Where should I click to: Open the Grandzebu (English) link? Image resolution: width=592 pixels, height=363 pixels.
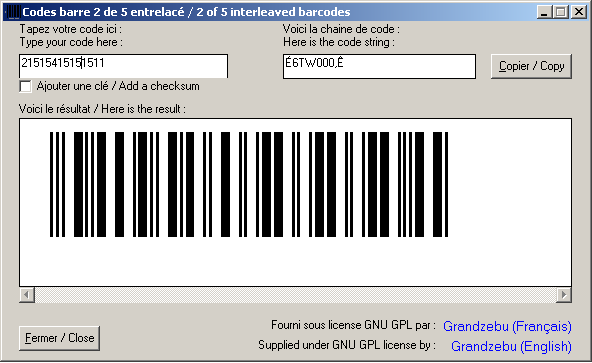511,346
